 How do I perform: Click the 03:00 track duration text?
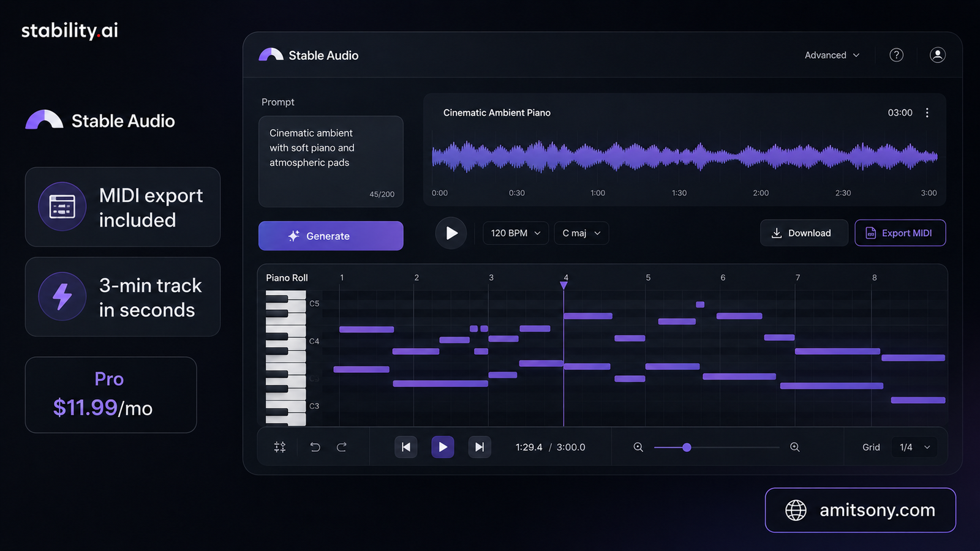click(900, 113)
